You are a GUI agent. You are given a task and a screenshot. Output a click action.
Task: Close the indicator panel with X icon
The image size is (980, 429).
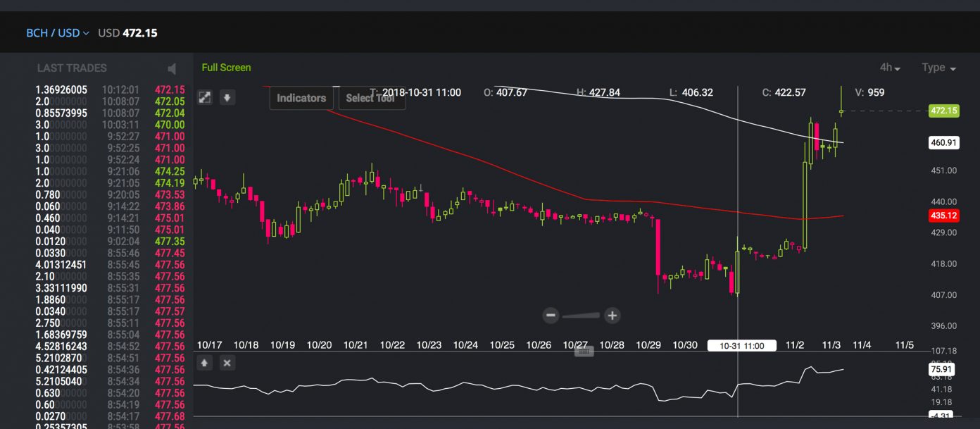click(227, 363)
